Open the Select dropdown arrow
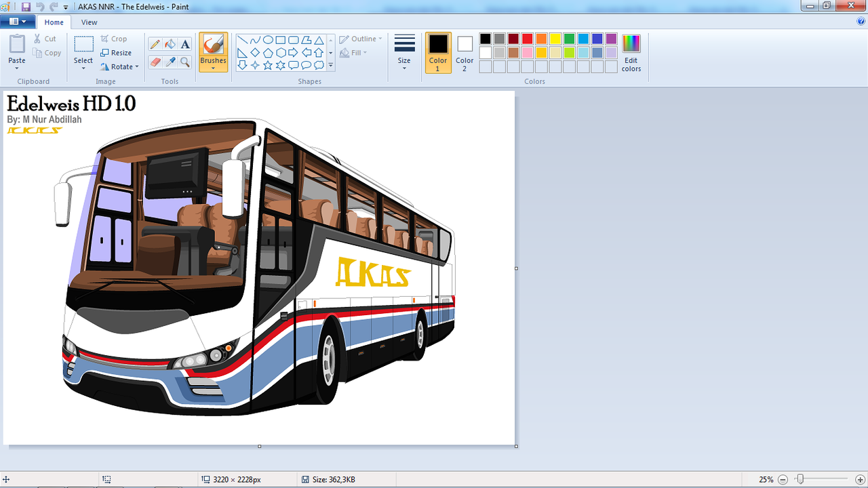 click(83, 68)
